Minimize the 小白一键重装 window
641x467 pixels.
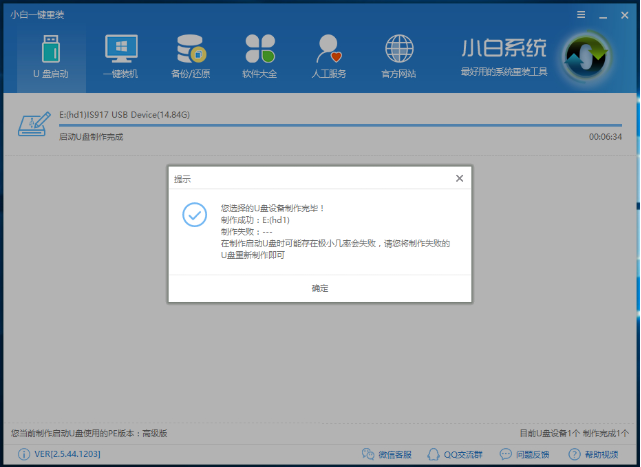(x=602, y=14)
